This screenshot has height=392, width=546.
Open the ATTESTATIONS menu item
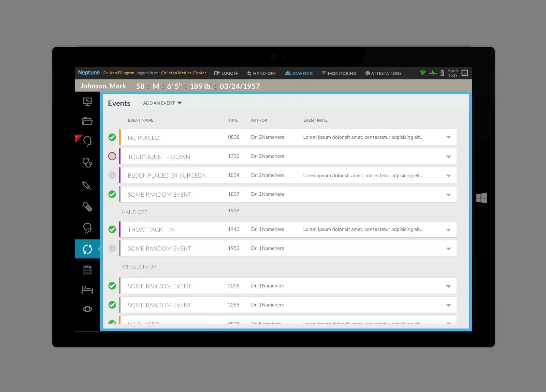383,73
